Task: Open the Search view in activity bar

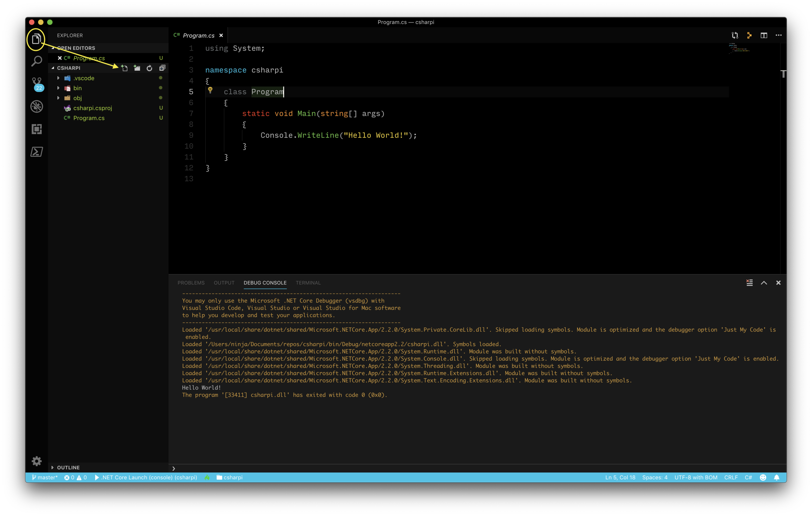Action: tap(36, 61)
